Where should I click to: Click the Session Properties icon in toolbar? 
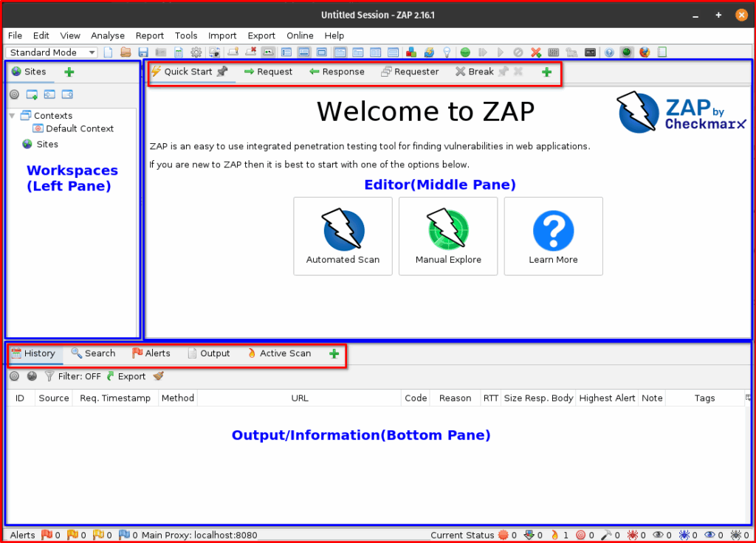pyautogui.click(x=179, y=52)
